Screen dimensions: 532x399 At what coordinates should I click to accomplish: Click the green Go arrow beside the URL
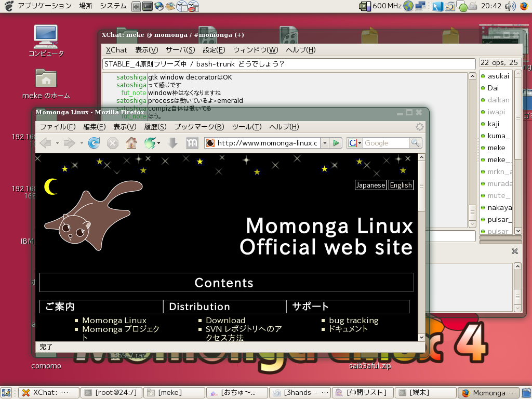[x=336, y=143]
